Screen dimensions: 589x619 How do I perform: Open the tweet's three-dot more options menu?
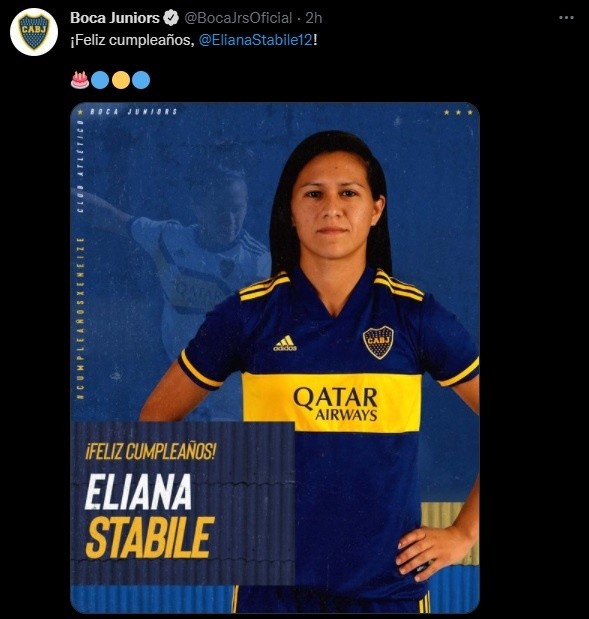[566, 18]
